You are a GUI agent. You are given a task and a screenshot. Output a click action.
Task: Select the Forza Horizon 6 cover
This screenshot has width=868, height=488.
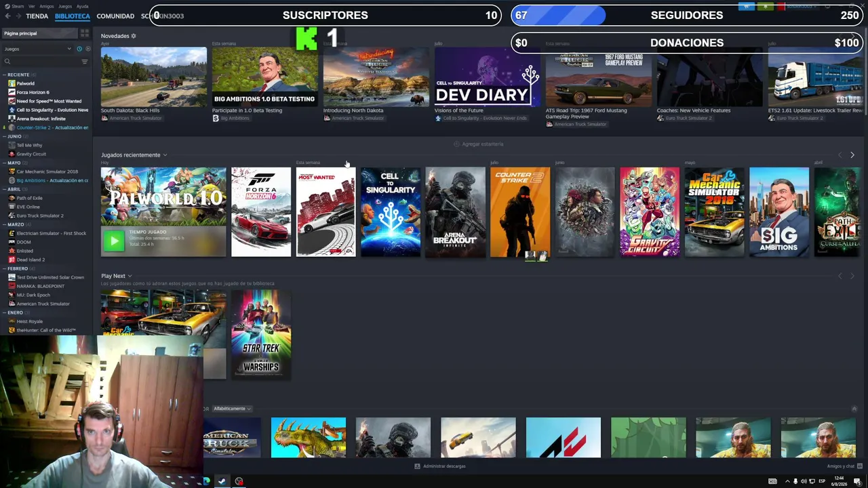point(261,212)
